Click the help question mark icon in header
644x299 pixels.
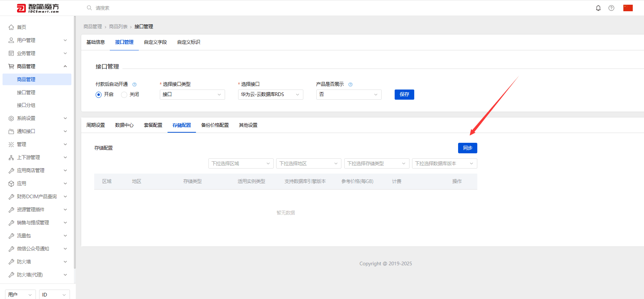tap(611, 8)
